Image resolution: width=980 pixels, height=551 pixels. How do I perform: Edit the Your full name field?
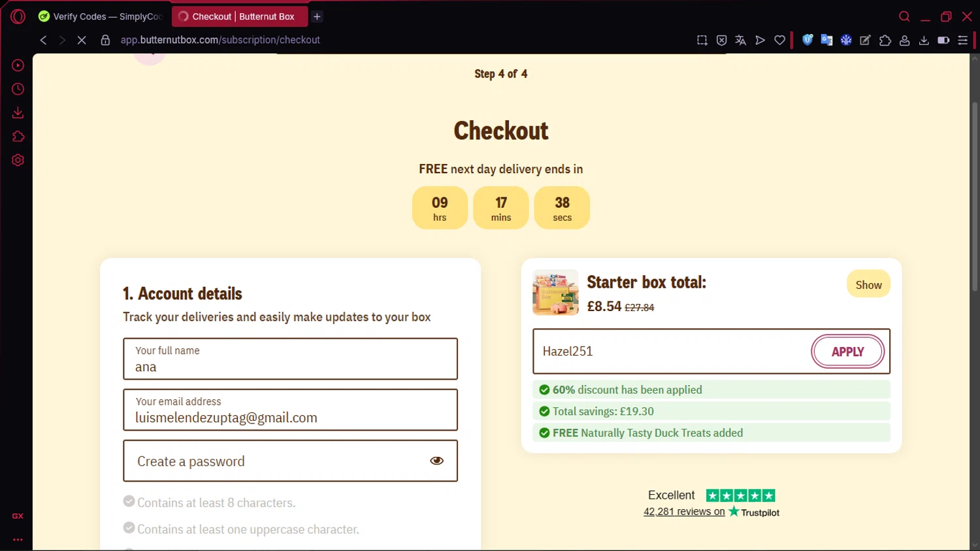pyautogui.click(x=290, y=359)
